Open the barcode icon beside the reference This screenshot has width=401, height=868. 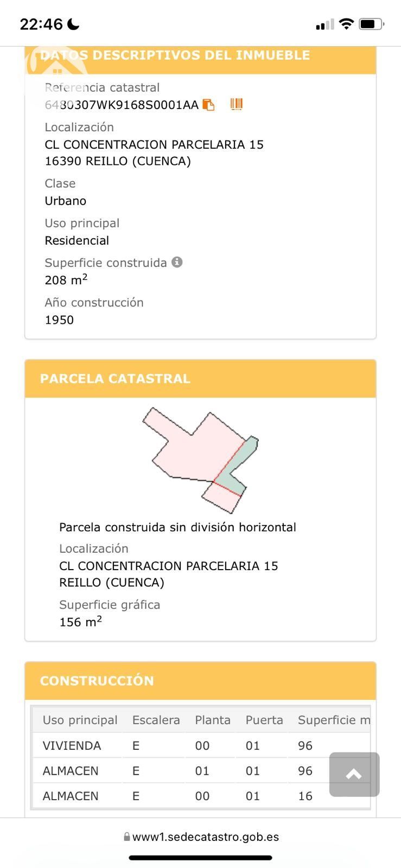(x=237, y=104)
